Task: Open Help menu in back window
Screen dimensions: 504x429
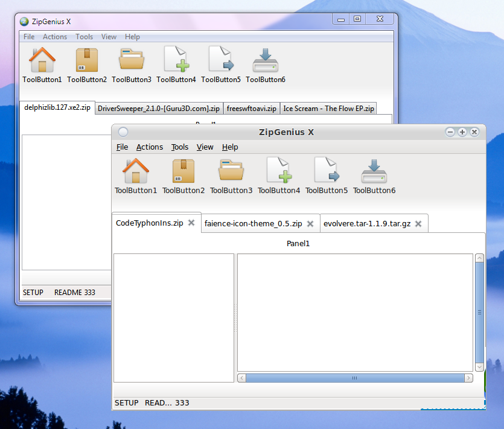Action: point(132,37)
